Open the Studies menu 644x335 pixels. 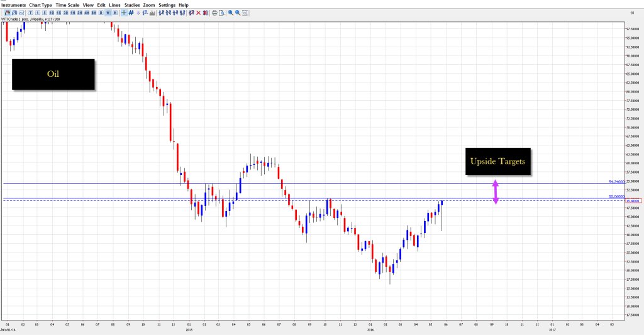[132, 5]
